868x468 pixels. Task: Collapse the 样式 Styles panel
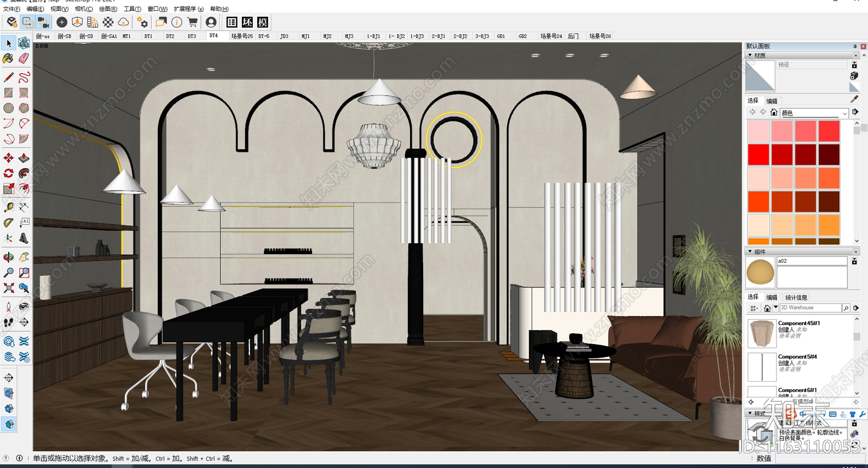(x=750, y=414)
